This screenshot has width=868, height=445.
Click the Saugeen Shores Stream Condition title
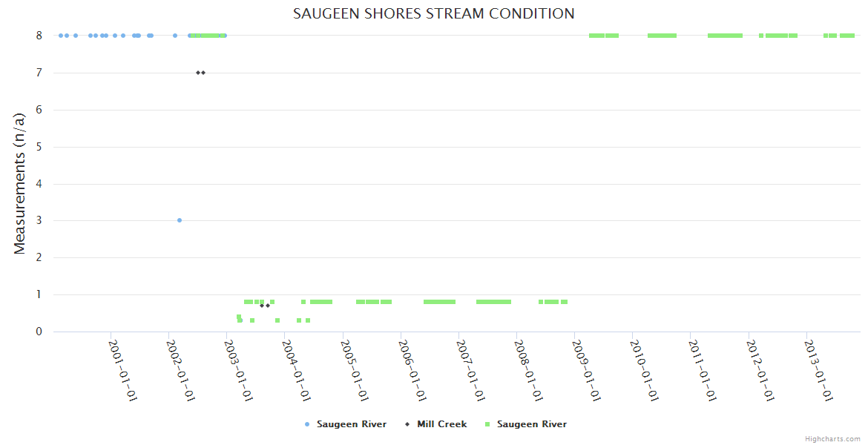coord(433,14)
